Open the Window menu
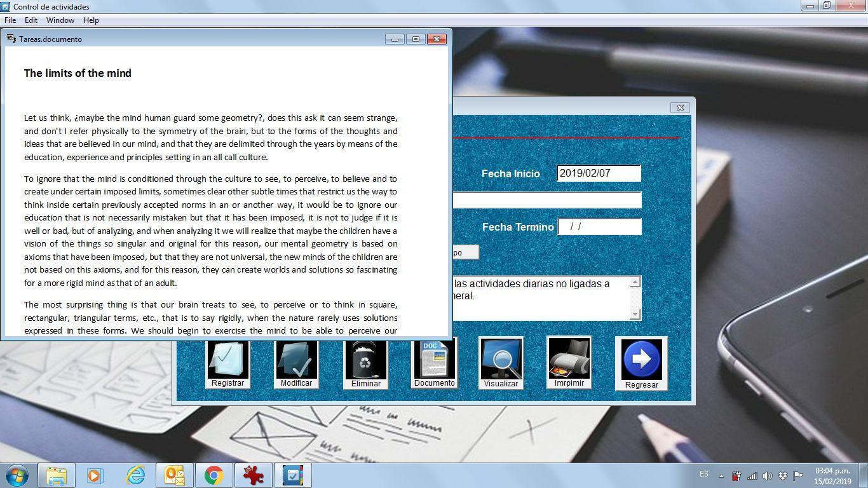Screen dimensions: 868x488 (x=60, y=20)
